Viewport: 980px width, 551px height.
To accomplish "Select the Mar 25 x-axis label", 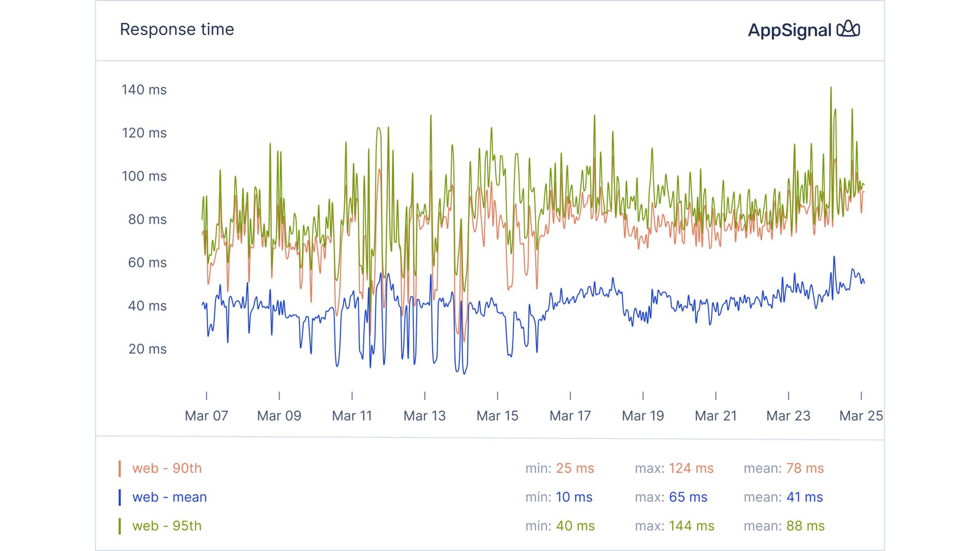I will pyautogui.click(x=861, y=416).
